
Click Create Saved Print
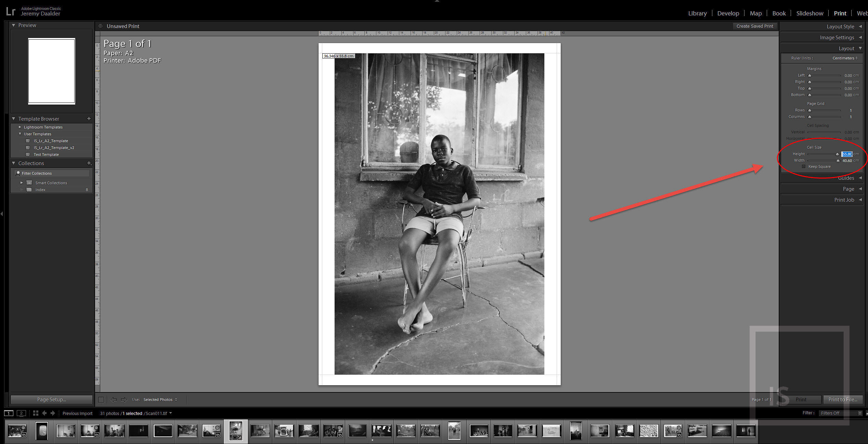point(755,26)
